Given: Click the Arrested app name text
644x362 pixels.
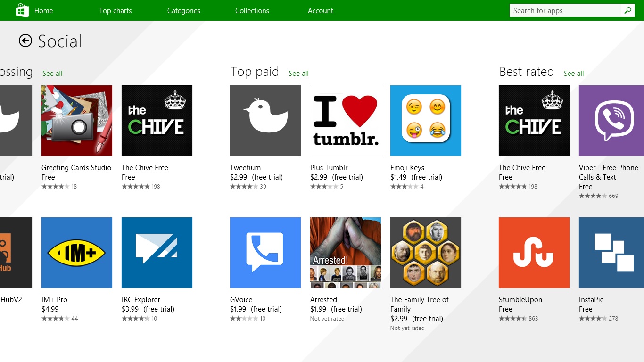Looking at the screenshot, I should click(x=323, y=299).
